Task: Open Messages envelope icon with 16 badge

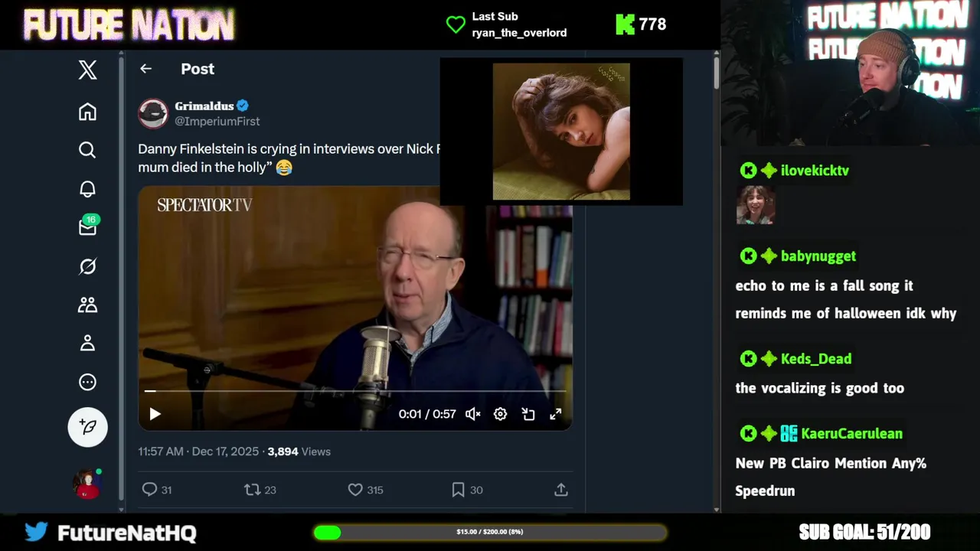Action: pos(88,227)
